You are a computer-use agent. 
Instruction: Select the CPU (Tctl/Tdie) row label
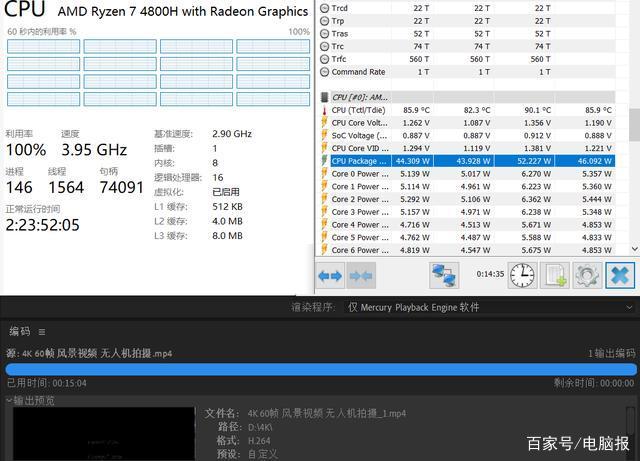coord(358,110)
